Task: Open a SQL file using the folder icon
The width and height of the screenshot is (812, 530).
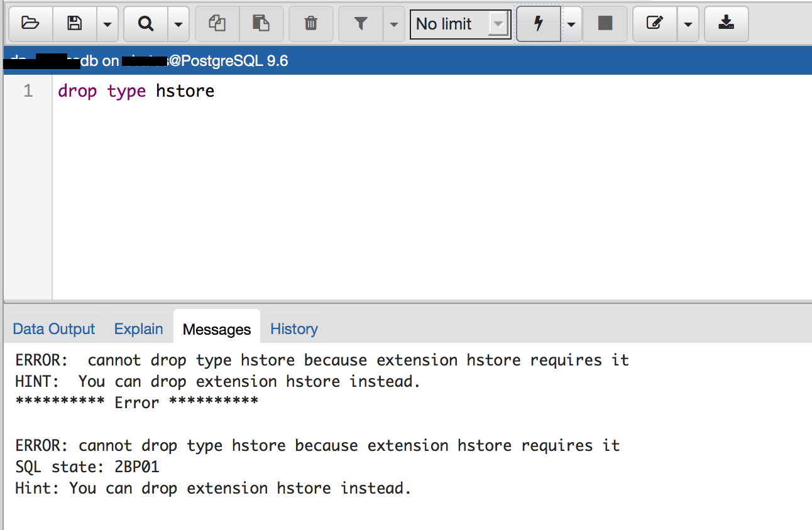Action: (x=30, y=23)
